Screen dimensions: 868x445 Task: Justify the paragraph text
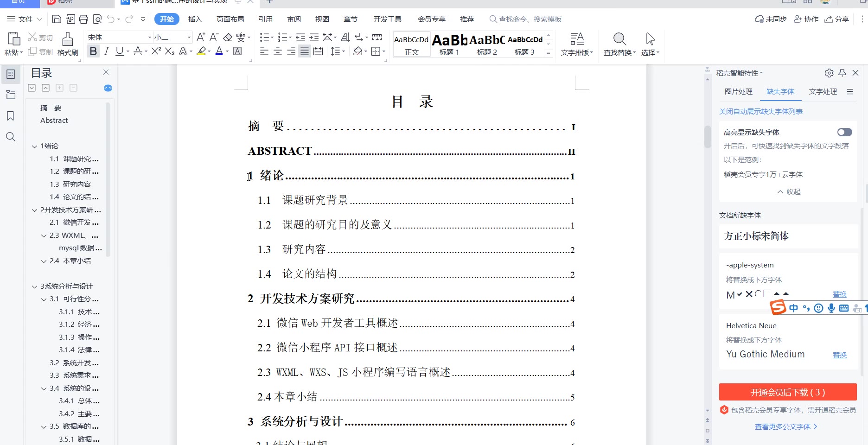click(x=305, y=51)
